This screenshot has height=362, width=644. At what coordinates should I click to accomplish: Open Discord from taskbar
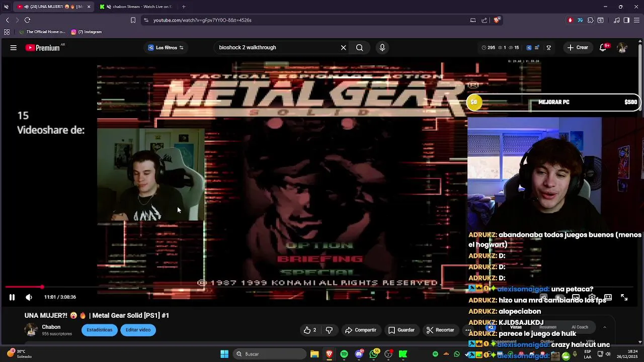(x=359, y=354)
